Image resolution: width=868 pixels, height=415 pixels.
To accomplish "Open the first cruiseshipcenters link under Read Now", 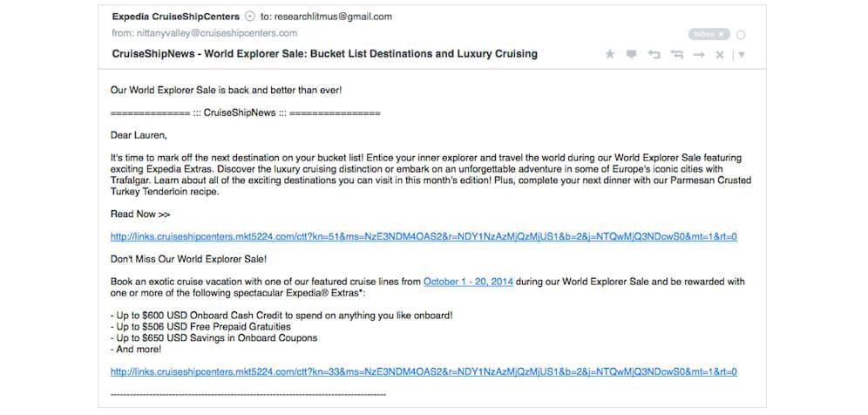I will coord(424,236).
